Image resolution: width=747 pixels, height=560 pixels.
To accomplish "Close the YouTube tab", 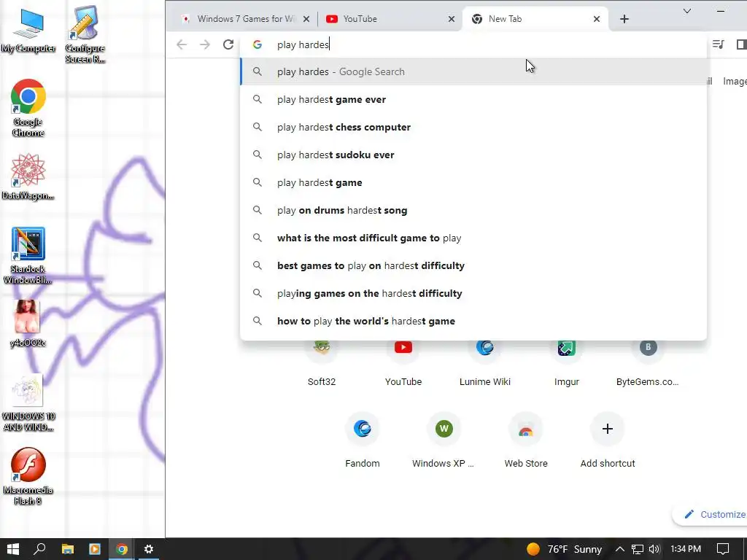I will 452,19.
